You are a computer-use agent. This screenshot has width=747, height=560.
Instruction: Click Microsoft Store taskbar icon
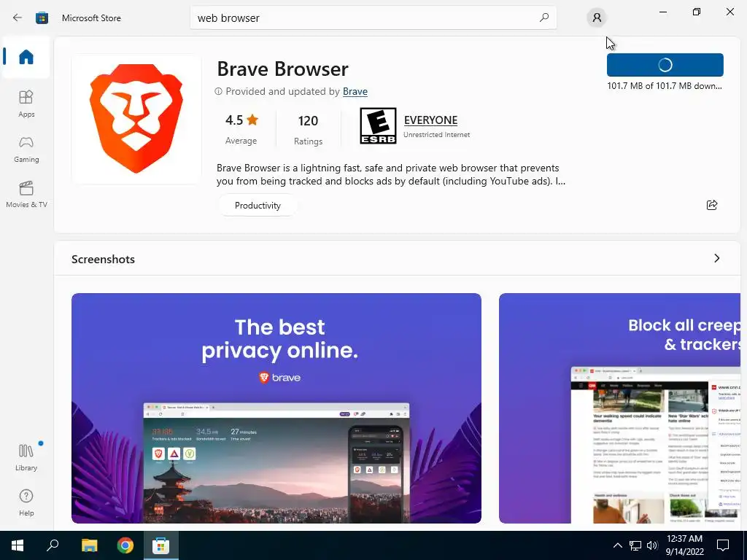161,545
